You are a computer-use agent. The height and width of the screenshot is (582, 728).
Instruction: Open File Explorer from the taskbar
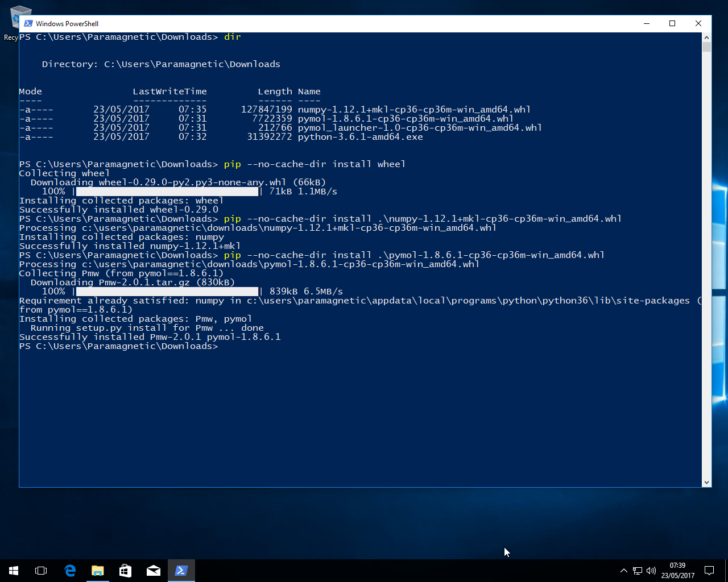tap(98, 571)
